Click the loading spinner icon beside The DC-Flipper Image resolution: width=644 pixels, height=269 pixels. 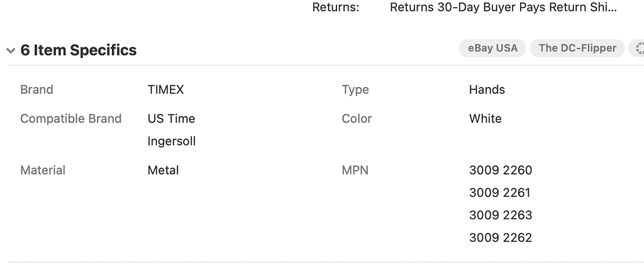[639, 49]
